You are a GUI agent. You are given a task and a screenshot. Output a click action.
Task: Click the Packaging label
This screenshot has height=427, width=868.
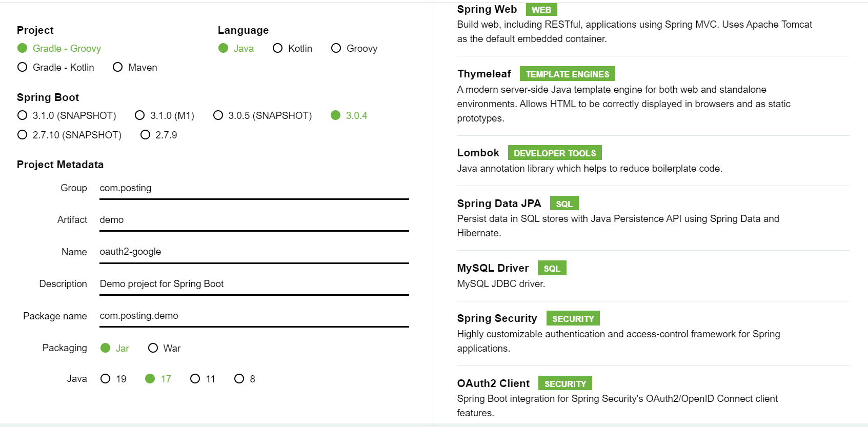coord(65,348)
